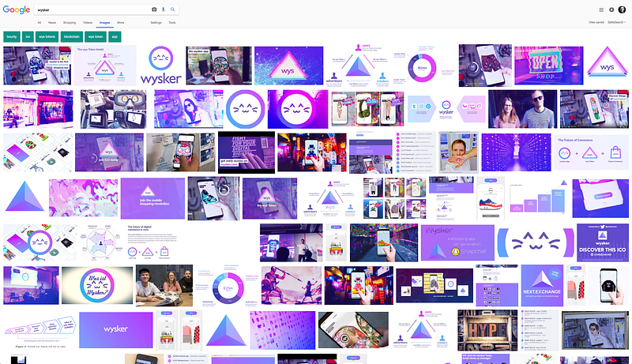Open the OPEN SHOP neon sign image
632x364 pixels.
click(548, 66)
